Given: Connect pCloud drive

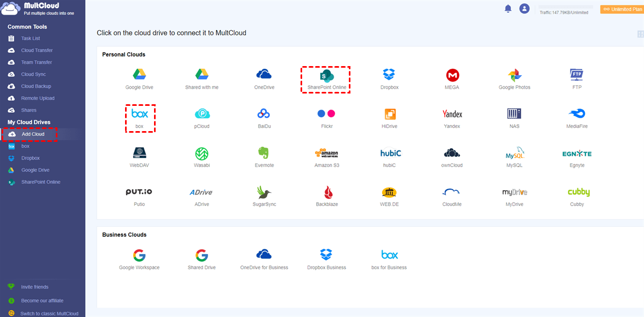Looking at the screenshot, I should pos(202,119).
